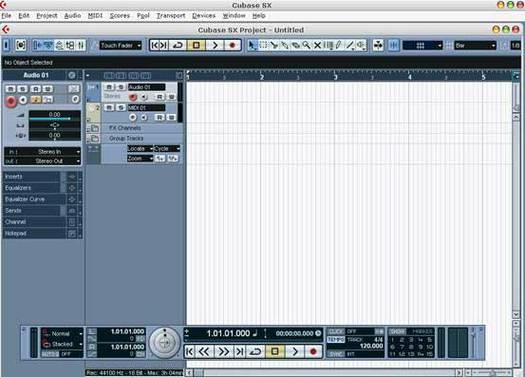The height and width of the screenshot is (377, 525).
Task: Open the Inserts inspector section
Action: 32,176
